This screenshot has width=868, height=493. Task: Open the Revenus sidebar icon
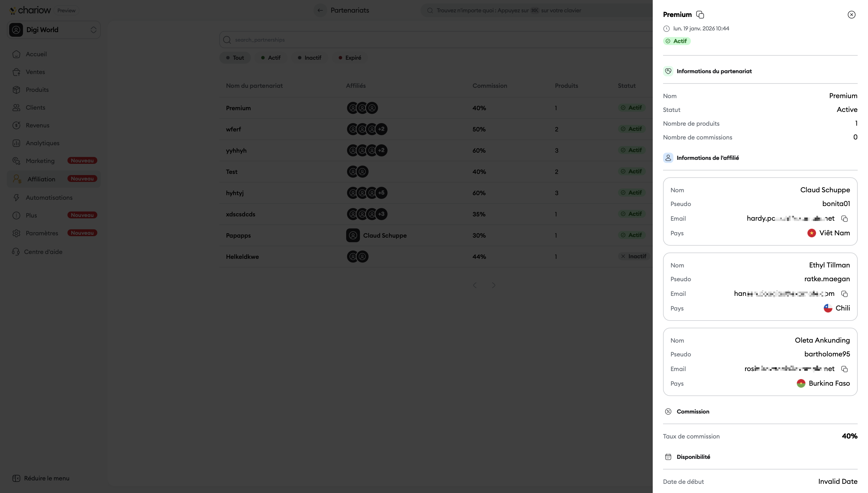tap(16, 125)
